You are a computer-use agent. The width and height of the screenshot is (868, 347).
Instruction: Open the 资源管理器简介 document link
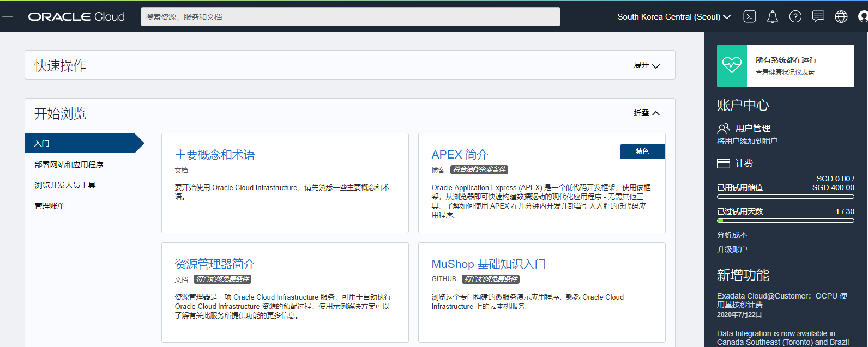pyautogui.click(x=215, y=264)
